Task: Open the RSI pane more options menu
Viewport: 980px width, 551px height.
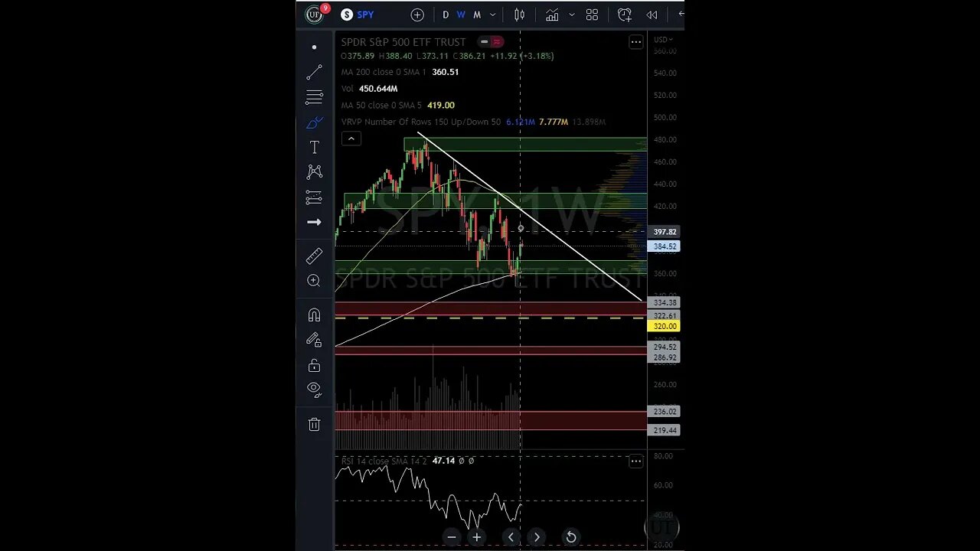Action: (x=635, y=461)
